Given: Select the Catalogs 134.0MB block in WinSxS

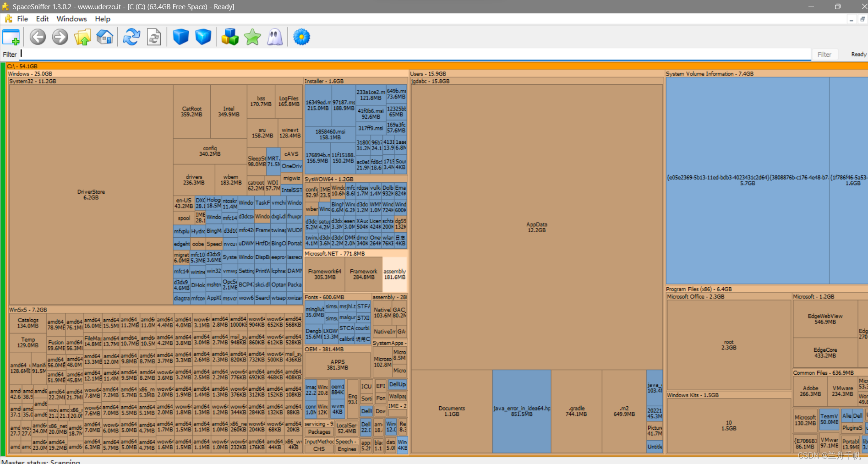Looking at the screenshot, I should (x=27, y=323).
